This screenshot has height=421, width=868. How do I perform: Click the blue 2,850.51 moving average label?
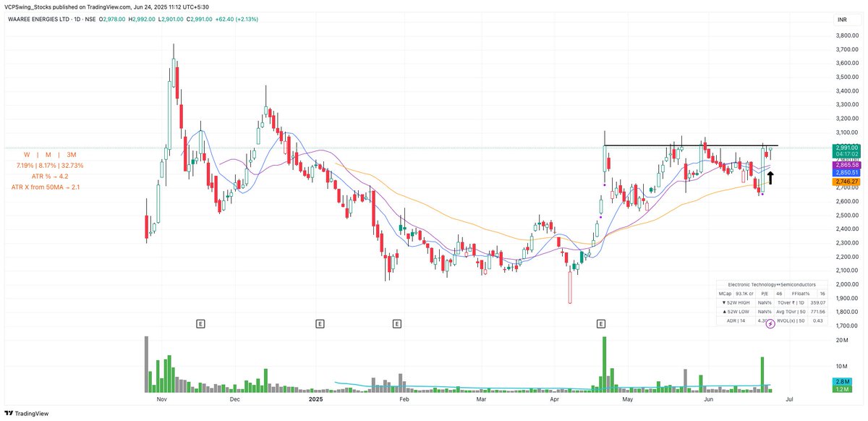pos(846,173)
